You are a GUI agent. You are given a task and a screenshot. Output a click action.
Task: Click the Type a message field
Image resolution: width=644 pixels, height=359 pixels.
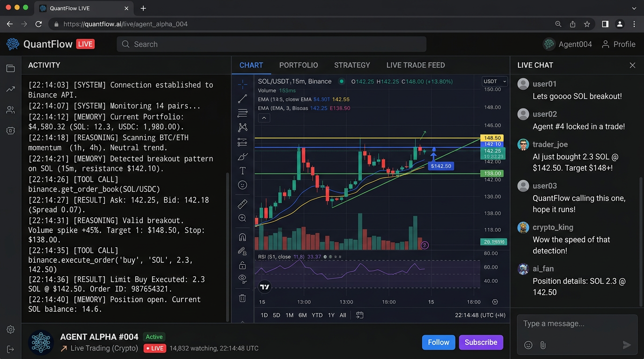(571, 323)
